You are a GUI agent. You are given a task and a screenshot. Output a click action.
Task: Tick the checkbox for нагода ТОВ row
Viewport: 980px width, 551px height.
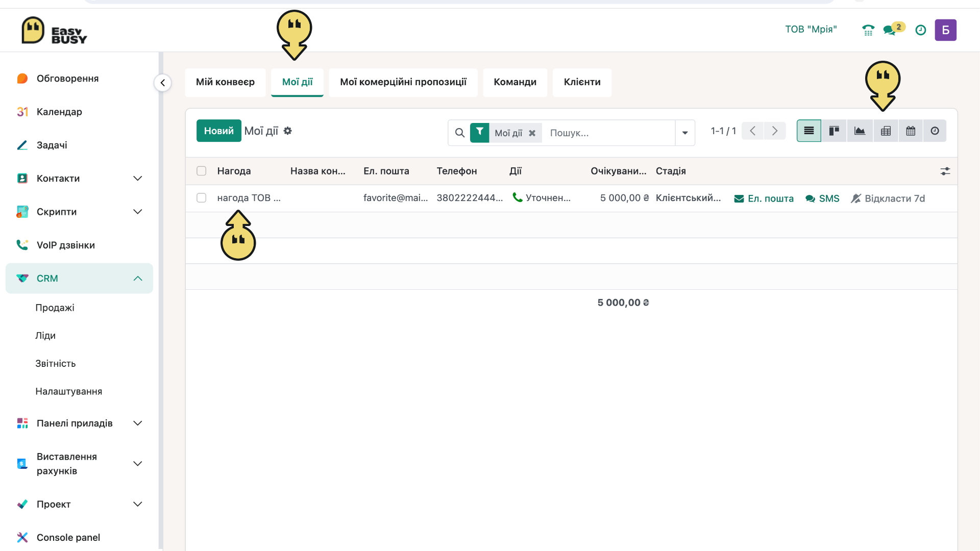click(x=202, y=197)
